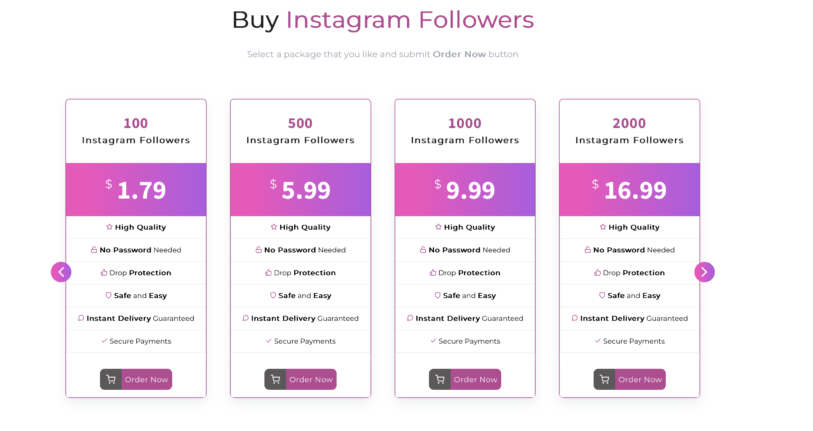Screen dimensions: 813x431
Task: Click the left carousel arrow
Action: tap(61, 272)
